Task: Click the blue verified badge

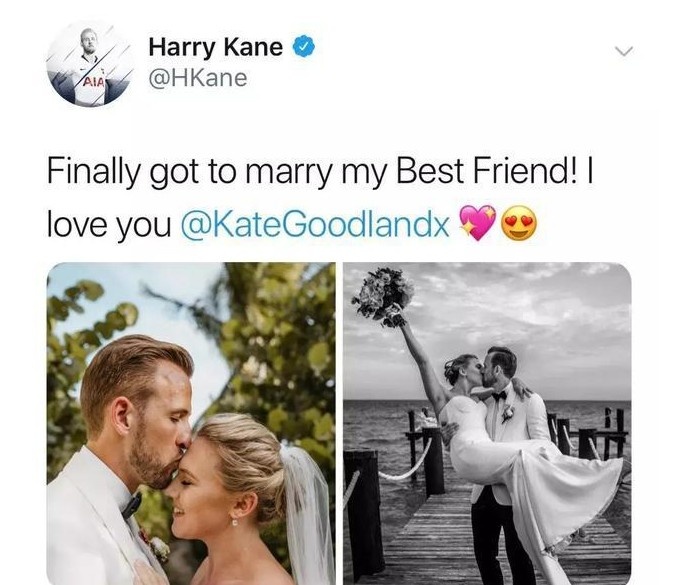Action: tap(304, 47)
